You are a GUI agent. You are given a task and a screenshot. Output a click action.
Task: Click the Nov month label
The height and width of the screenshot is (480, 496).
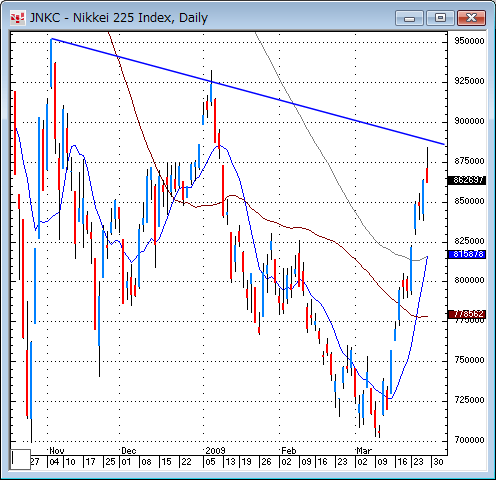click(57, 451)
